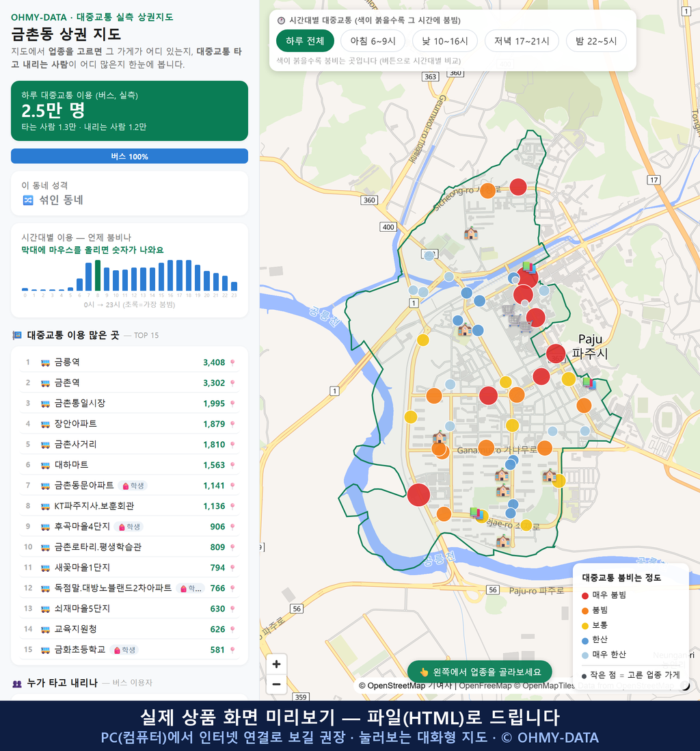Select the 저녁 17~21시 time filter

click(x=522, y=41)
